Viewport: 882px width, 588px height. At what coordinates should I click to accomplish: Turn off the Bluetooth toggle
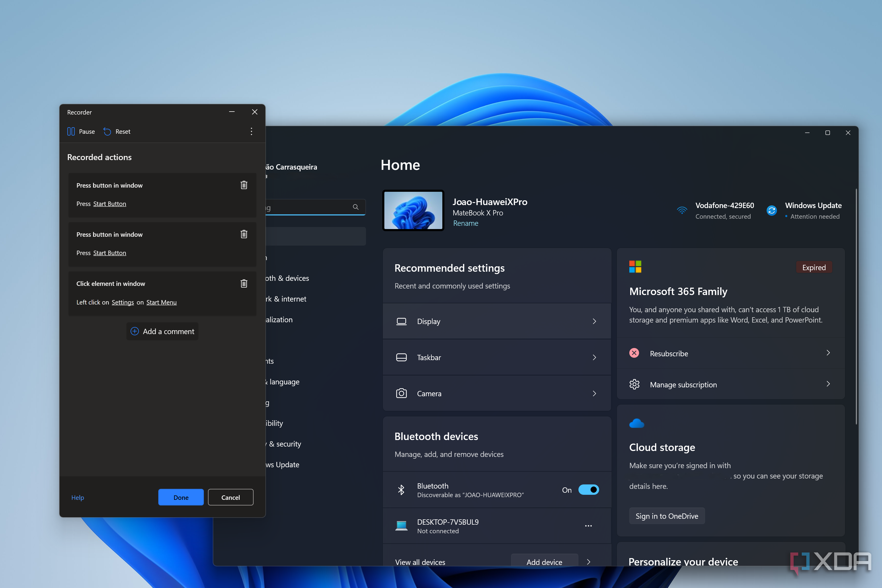click(x=588, y=490)
